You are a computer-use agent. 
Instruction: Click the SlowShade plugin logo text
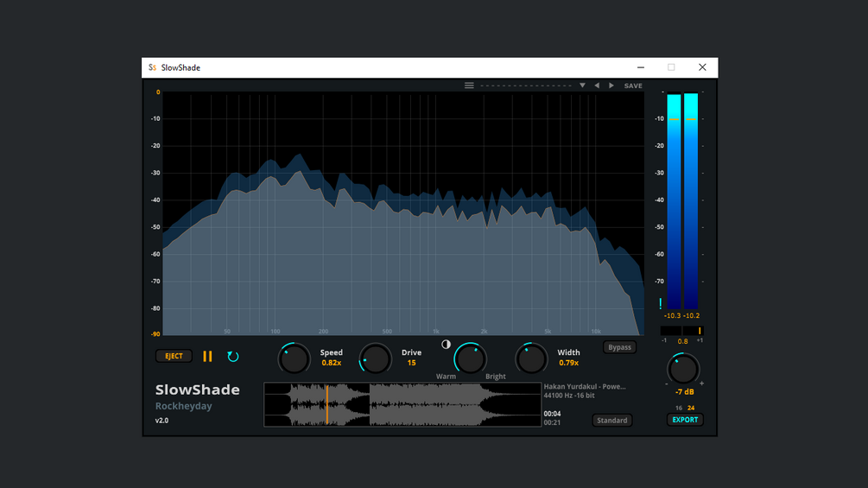click(x=198, y=390)
